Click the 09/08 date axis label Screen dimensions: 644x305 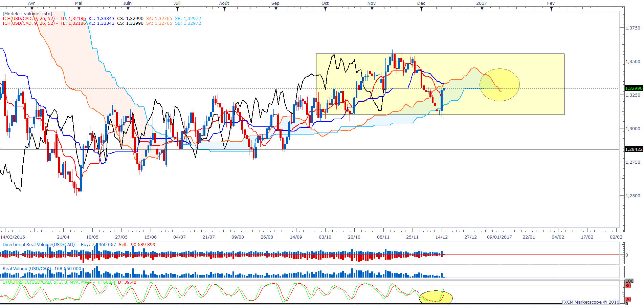click(238, 237)
